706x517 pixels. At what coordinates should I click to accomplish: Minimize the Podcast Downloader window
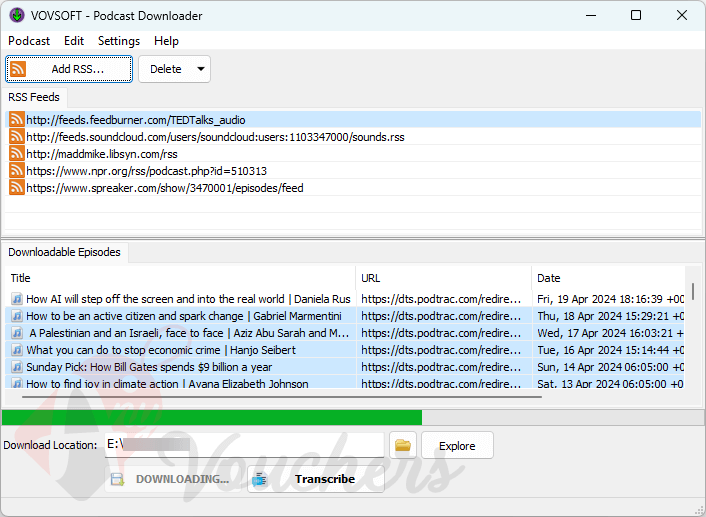tap(591, 15)
